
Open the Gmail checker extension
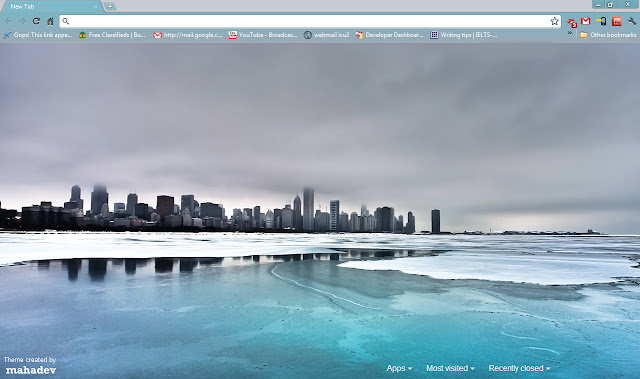(586, 21)
